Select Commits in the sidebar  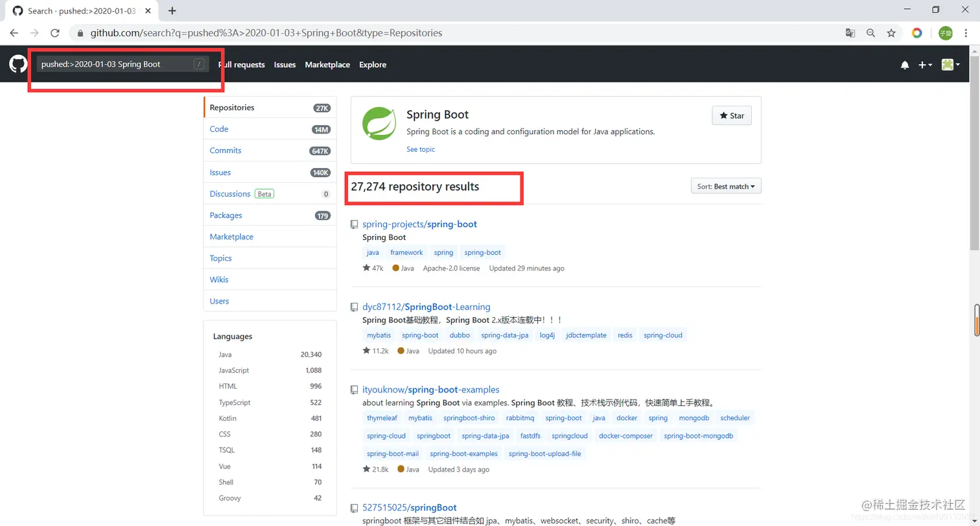tap(226, 150)
